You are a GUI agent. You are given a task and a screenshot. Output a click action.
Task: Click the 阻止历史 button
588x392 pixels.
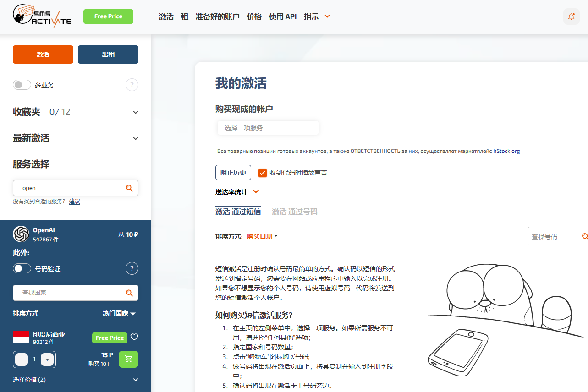tap(233, 173)
